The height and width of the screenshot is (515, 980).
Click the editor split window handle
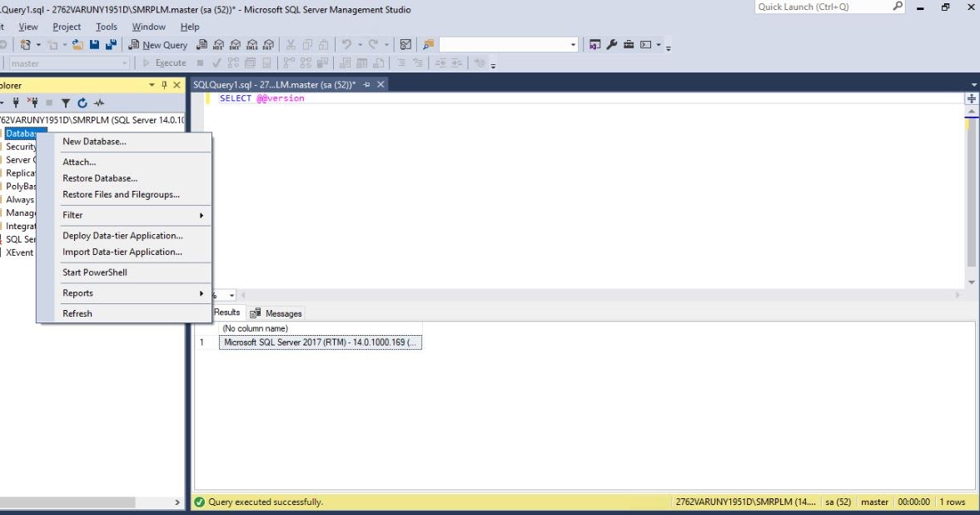(972, 99)
